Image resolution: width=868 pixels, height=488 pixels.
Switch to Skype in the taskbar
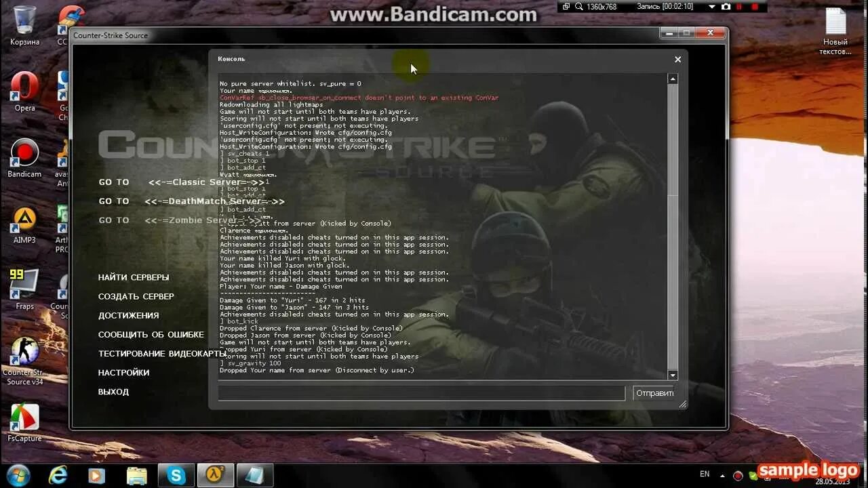click(176, 475)
